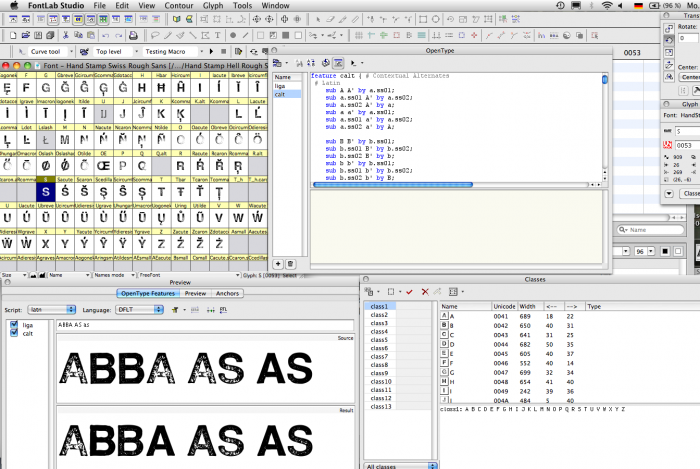Click the open book icon in the top toolbar
The height and width of the screenshot is (469, 700).
pos(176,19)
